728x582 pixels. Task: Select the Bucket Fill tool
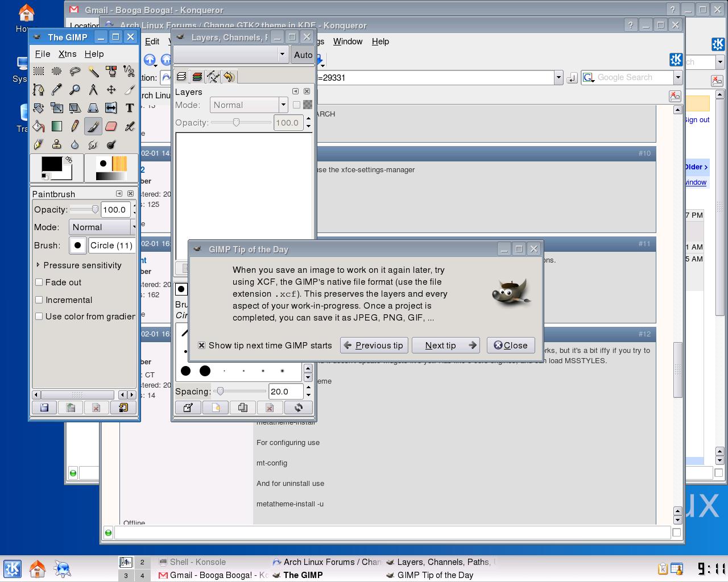pyautogui.click(x=39, y=126)
